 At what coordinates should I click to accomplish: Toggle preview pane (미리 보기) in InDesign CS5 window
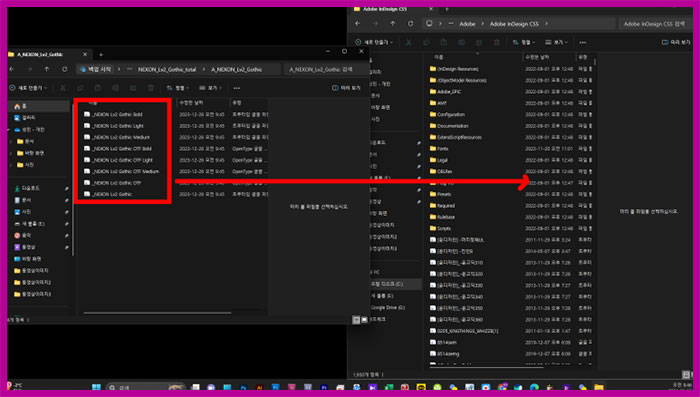coord(676,42)
